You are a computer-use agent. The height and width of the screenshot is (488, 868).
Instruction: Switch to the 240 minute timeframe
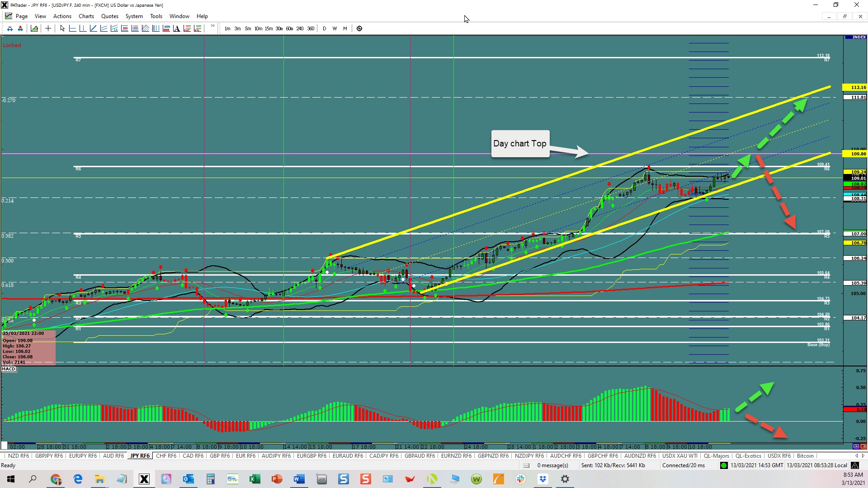[300, 28]
